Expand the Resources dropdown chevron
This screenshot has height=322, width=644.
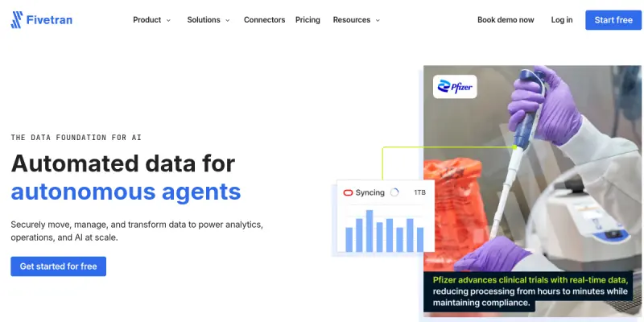[378, 20]
